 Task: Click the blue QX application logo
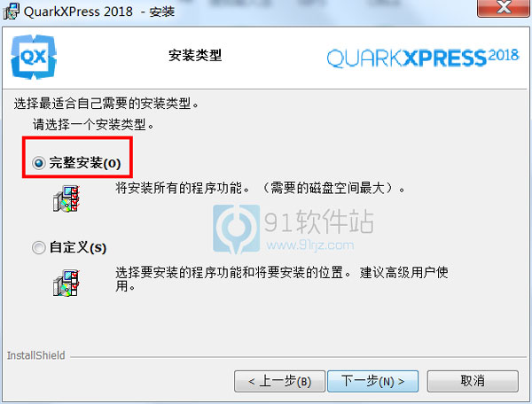pos(34,57)
